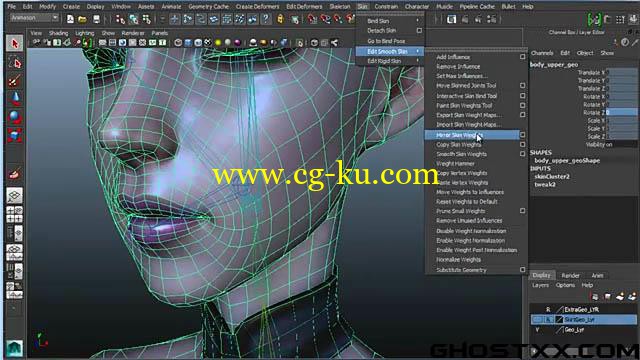Image resolution: width=640 pixels, height=360 pixels.
Task: Click the SkinGeo_lyr color swatch
Action: click(x=559, y=319)
